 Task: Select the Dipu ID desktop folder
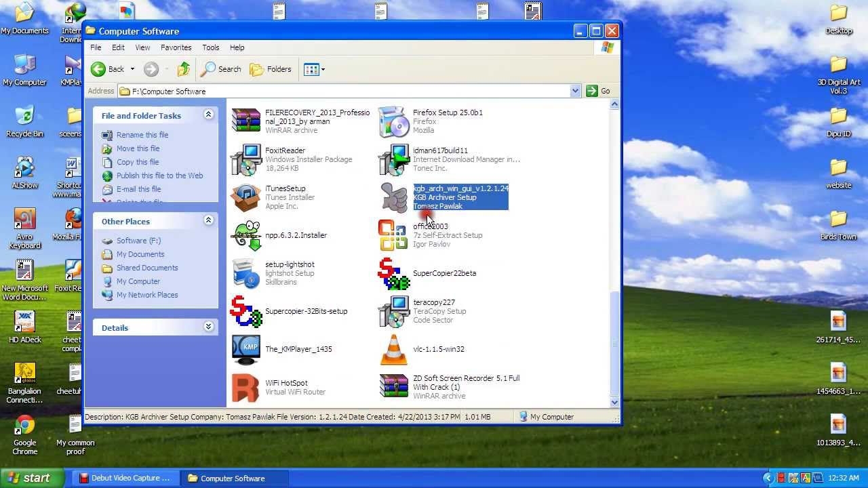[839, 117]
